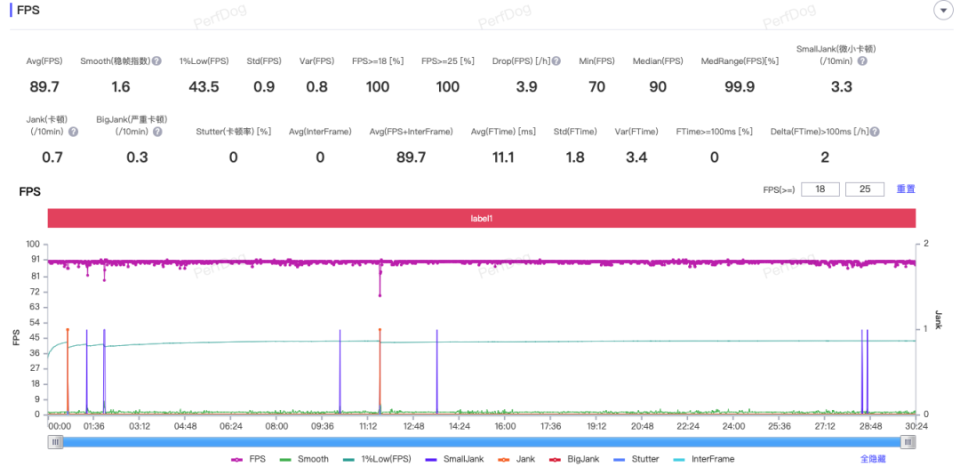
Task: Open SmallJank help question mark icon
Action: (862, 61)
